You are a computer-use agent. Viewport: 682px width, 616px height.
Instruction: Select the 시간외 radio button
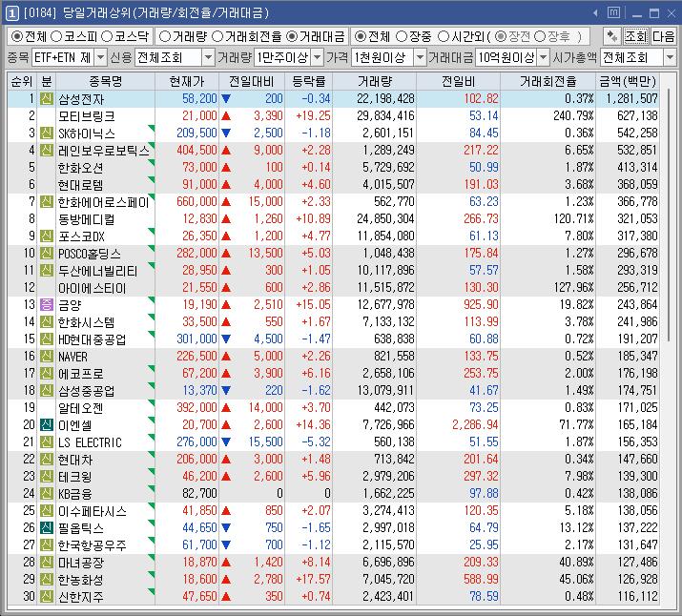(x=443, y=36)
